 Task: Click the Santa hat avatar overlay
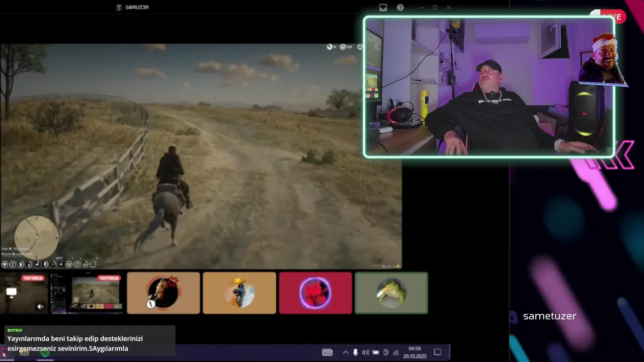tap(603, 59)
